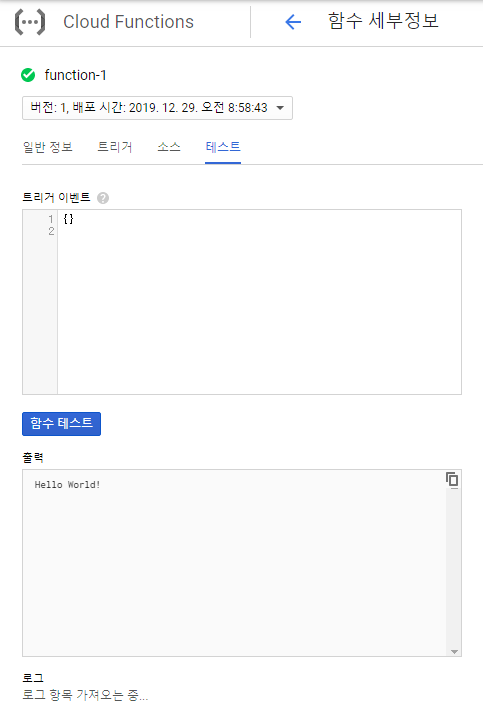Click line number 2 in editor gutter
This screenshot has width=483, height=724.
[x=51, y=231]
